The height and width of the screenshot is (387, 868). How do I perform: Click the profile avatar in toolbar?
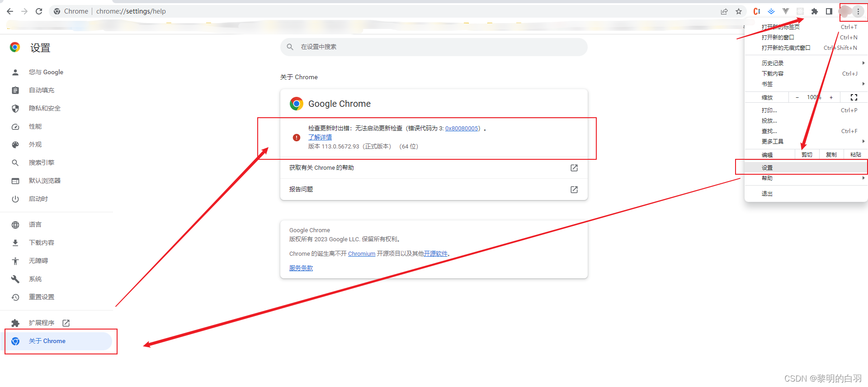pos(844,11)
